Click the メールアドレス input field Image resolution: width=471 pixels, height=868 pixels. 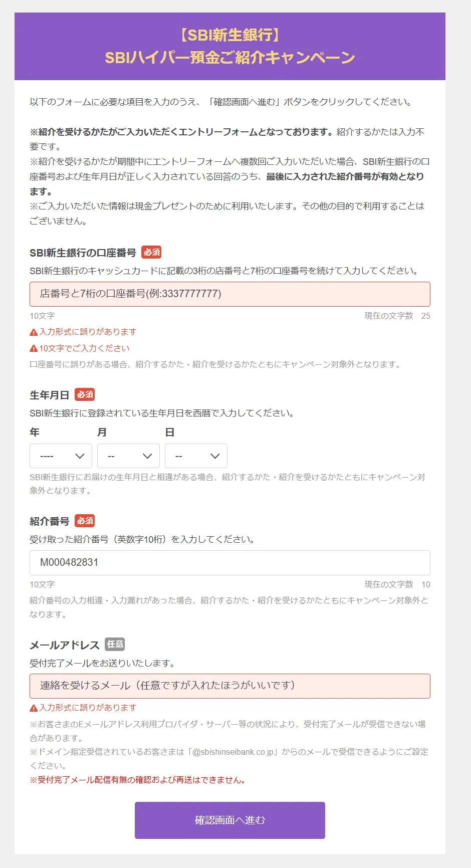point(230,686)
